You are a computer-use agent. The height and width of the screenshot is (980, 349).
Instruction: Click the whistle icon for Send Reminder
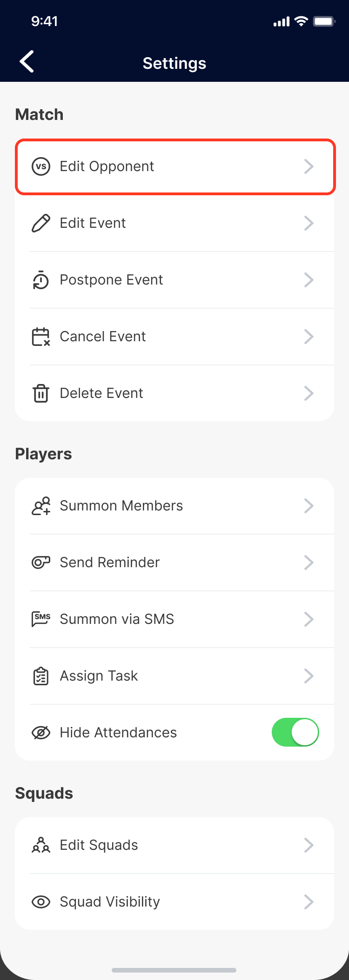coord(41,563)
